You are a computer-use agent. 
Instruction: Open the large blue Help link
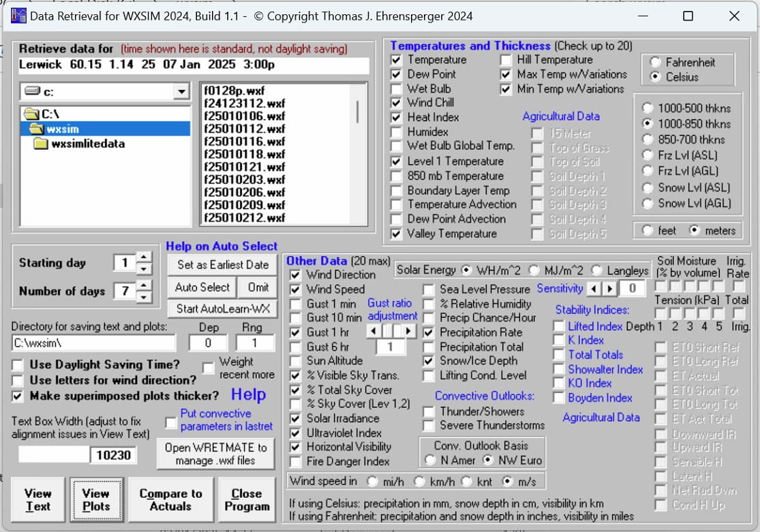coord(248,394)
